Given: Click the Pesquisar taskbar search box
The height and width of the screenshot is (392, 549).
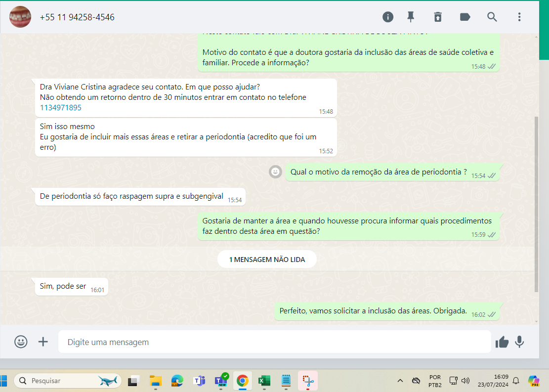Looking at the screenshot, I should click(68, 381).
